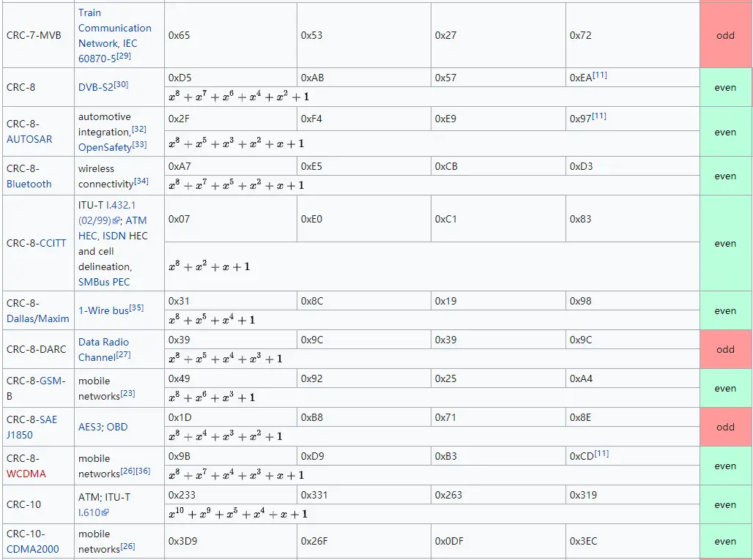
Task: Click the AES3 link
Action: [x=89, y=427]
